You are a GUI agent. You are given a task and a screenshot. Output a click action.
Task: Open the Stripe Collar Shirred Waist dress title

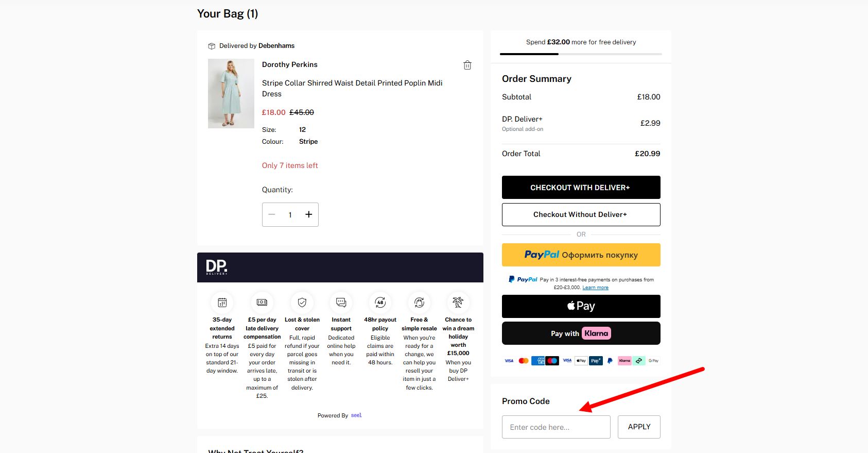(352, 88)
